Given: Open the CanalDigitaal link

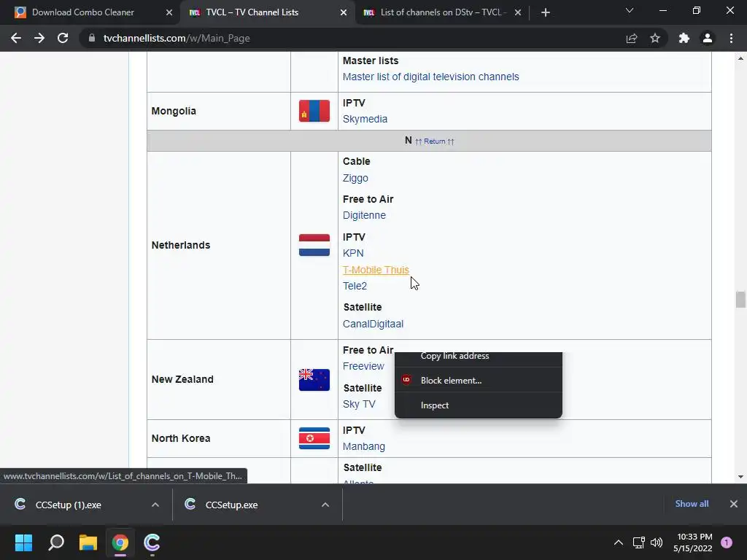Looking at the screenshot, I should [x=373, y=324].
